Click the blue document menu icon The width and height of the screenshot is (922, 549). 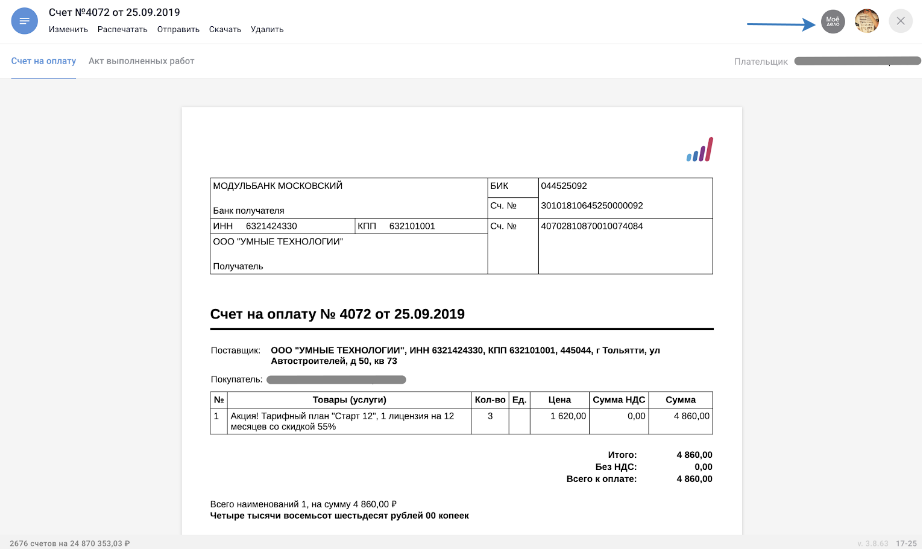tap(24, 21)
